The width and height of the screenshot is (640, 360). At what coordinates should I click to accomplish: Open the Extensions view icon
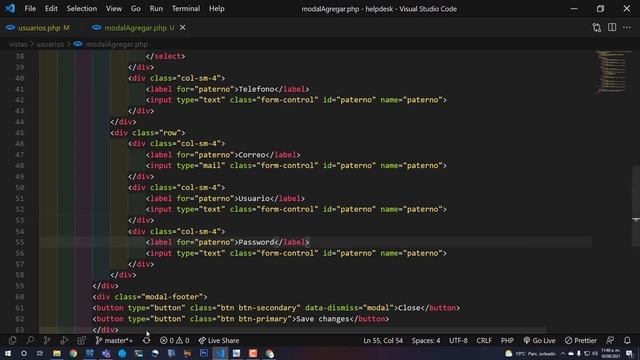[x=81, y=340]
